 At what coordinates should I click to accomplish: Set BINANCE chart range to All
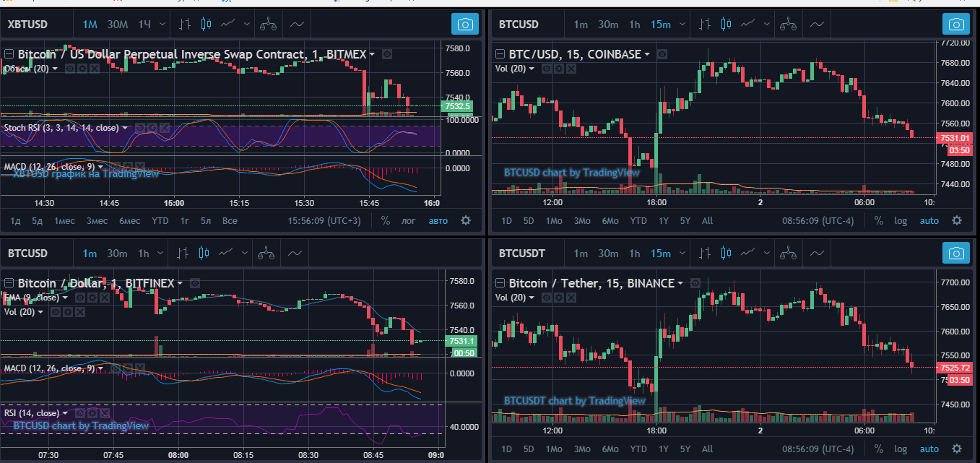tap(707, 449)
